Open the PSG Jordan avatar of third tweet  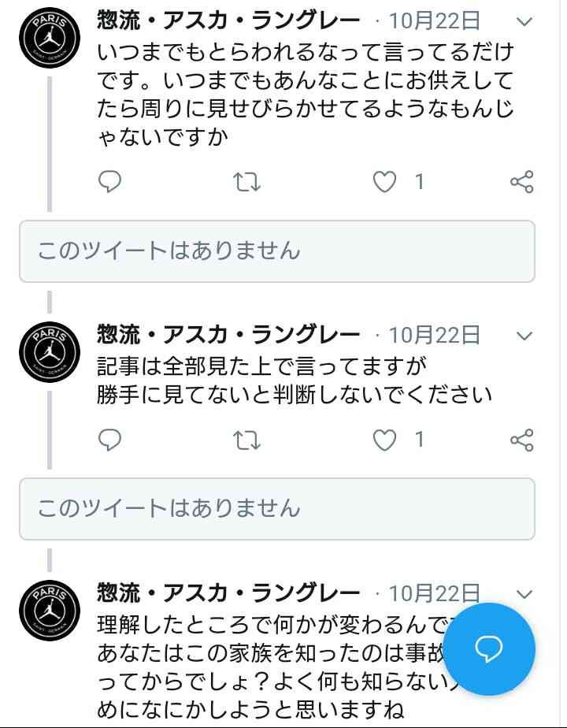pyautogui.click(x=49, y=610)
